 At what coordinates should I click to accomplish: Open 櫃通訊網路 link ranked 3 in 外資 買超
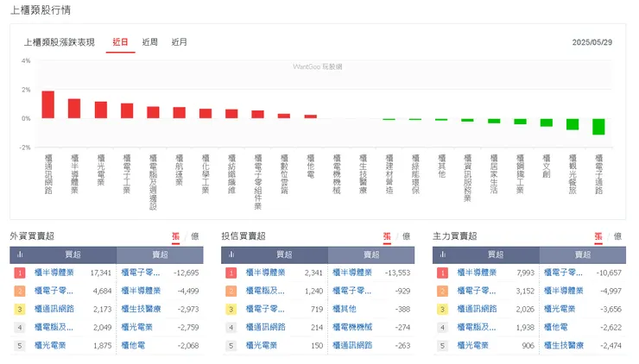coord(54,309)
